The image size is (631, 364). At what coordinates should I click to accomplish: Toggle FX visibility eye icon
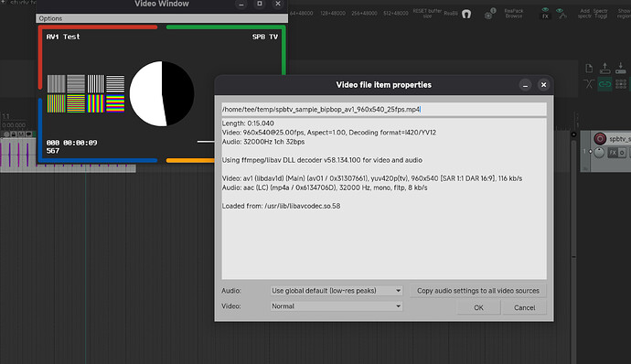click(545, 14)
